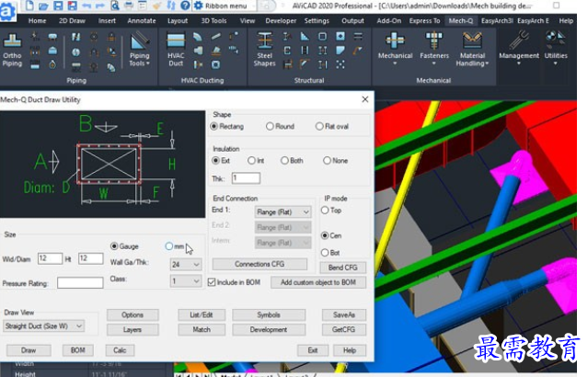Switch size units to mm

point(174,246)
